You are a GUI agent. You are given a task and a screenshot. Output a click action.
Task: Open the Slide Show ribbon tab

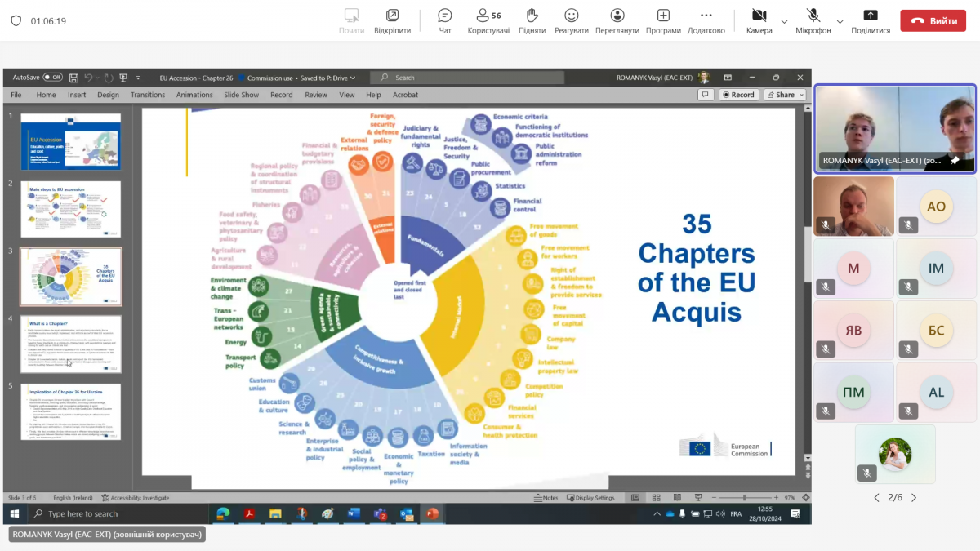pyautogui.click(x=241, y=95)
